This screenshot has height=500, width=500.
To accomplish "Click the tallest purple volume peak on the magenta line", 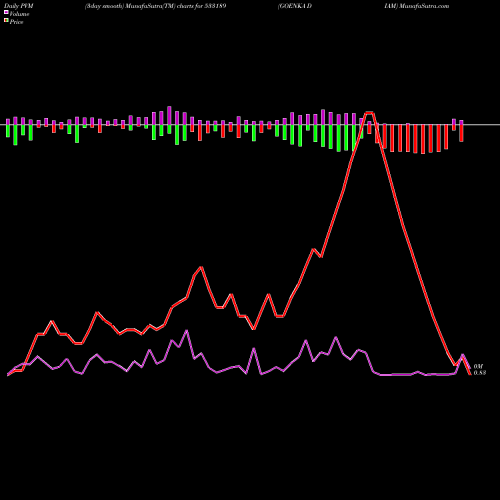I will tap(186, 331).
